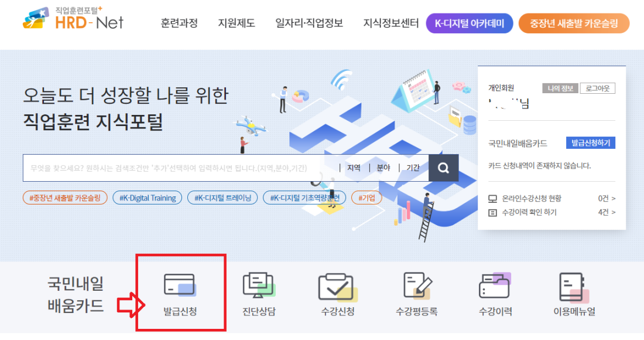Click the HRD-Net logo
The width and height of the screenshot is (644, 340).
tap(73, 19)
